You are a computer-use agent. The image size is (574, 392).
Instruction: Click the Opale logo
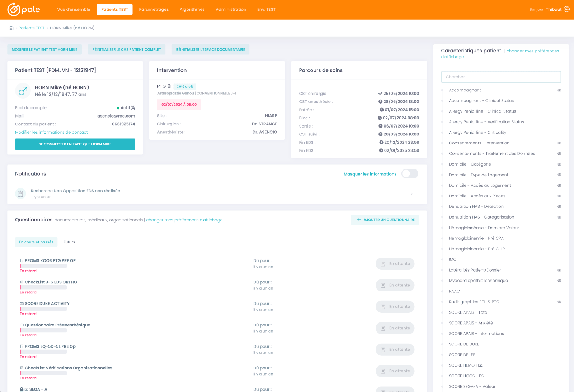[x=24, y=9]
